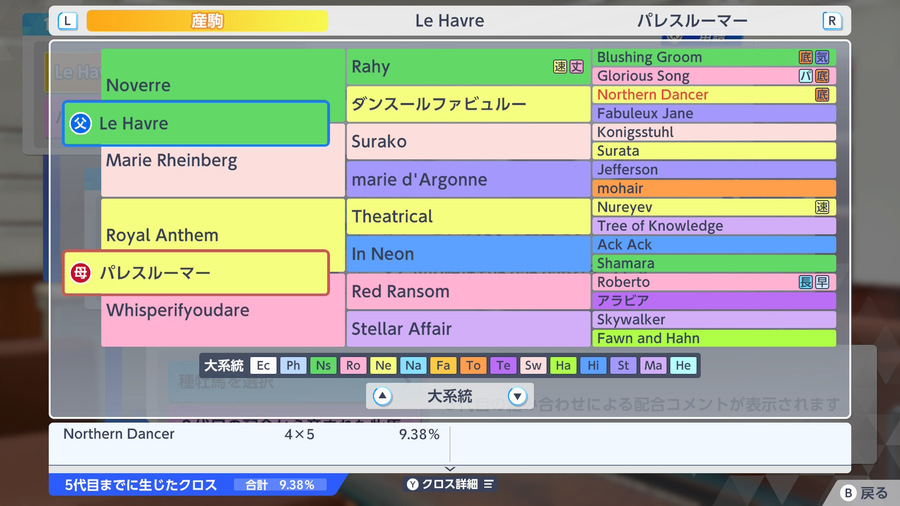Click the 大系統 mode label button
Screen dimensions: 900x506
click(x=449, y=396)
